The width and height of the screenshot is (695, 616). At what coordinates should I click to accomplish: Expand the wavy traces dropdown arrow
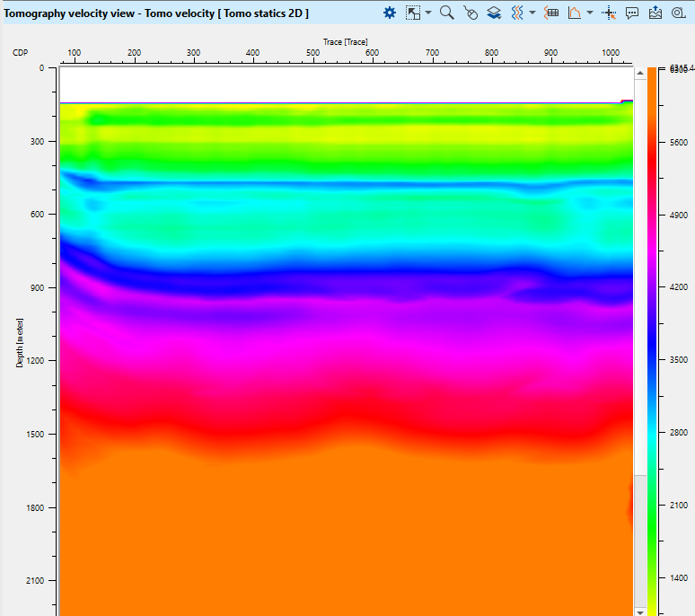coord(532,13)
